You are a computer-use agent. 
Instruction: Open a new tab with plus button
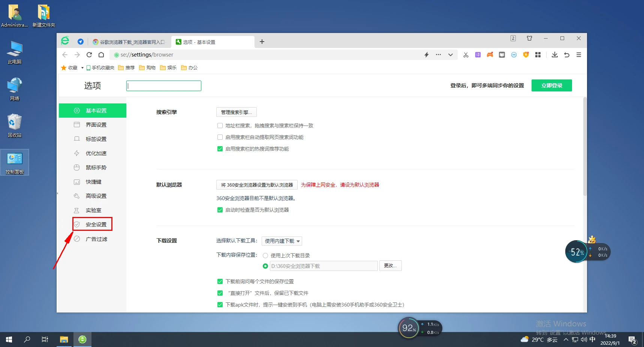click(262, 42)
